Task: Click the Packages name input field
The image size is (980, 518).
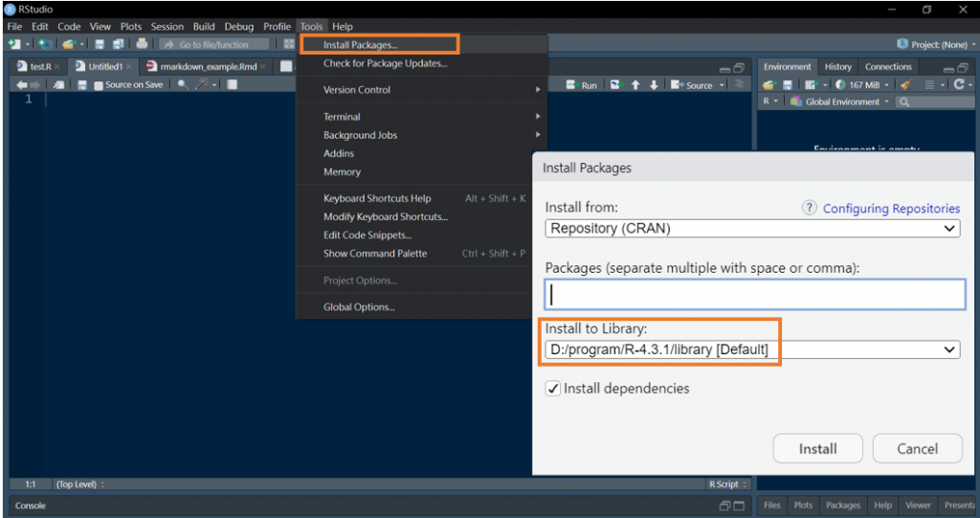Action: (755, 295)
